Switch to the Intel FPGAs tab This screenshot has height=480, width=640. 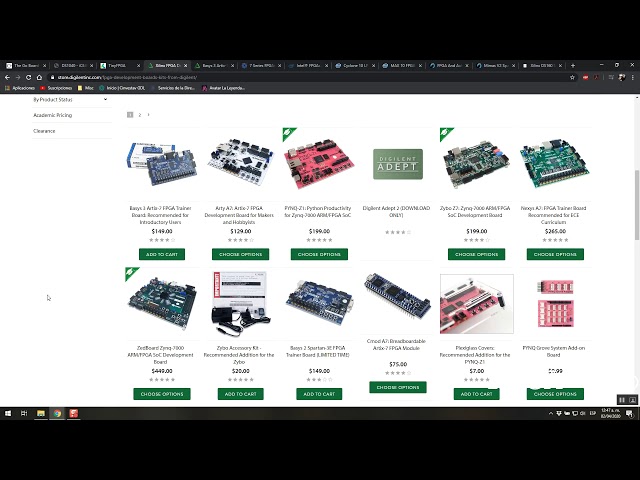point(307,65)
